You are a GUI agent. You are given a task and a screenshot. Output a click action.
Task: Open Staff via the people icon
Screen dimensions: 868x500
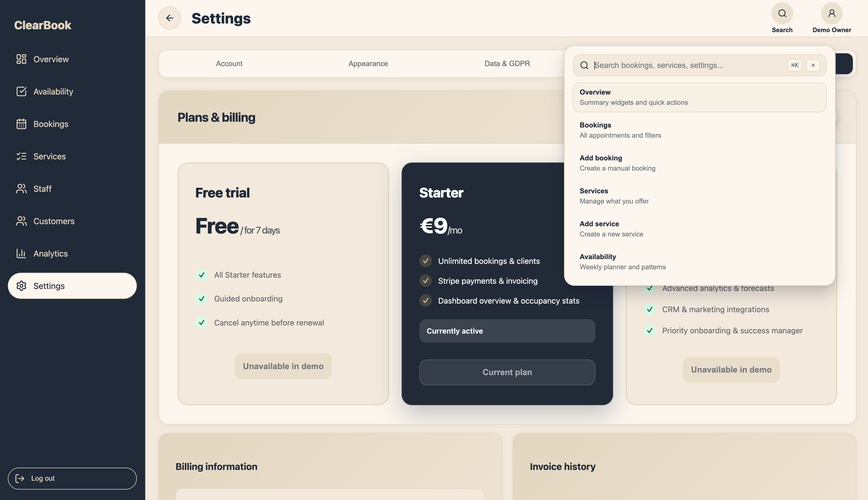[21, 189]
